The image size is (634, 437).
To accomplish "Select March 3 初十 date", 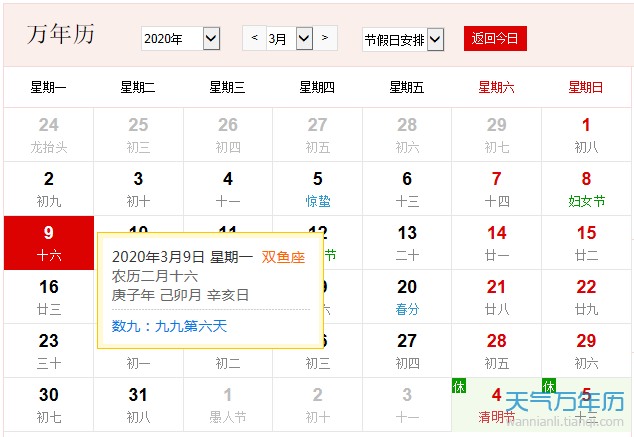I will (138, 189).
